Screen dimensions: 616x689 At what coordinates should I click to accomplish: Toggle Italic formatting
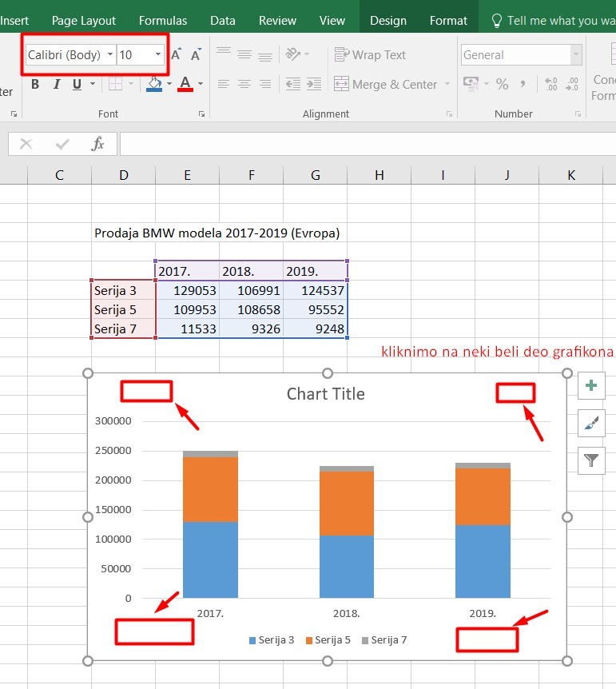[56, 84]
